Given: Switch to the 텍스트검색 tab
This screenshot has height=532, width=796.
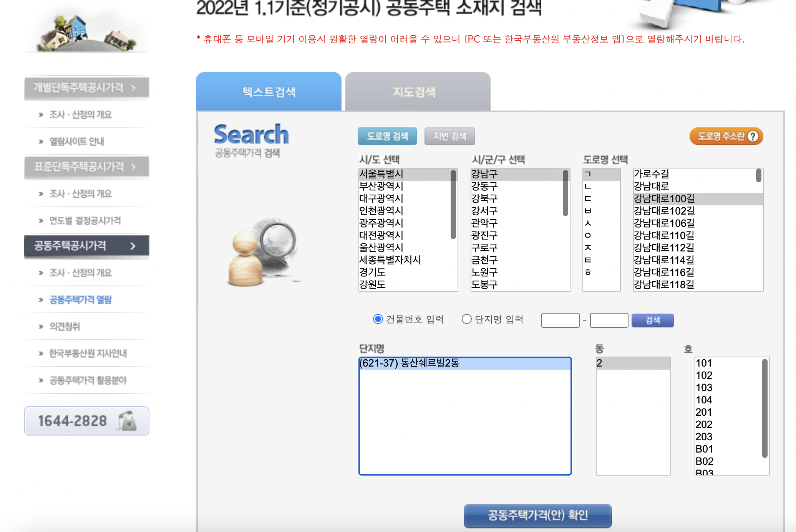Looking at the screenshot, I should pyautogui.click(x=268, y=91).
